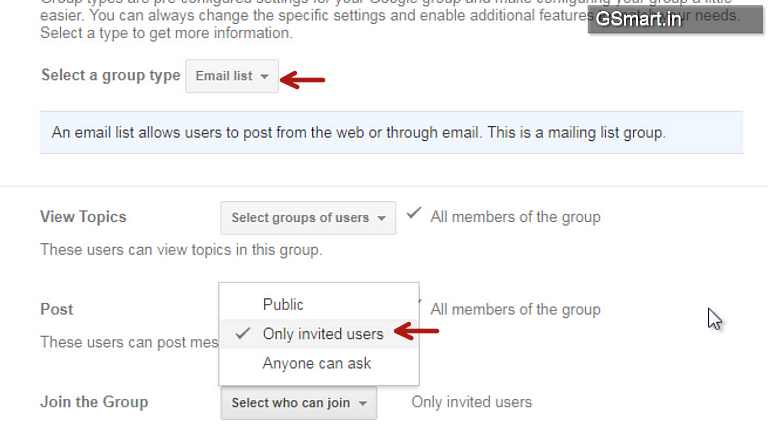Click the GSmart.in watermark logo
This screenshot has width=768, height=432.
[x=675, y=19]
